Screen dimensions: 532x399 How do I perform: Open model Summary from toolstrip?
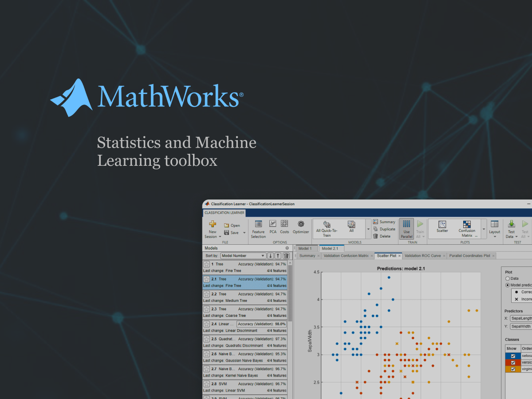click(384, 222)
